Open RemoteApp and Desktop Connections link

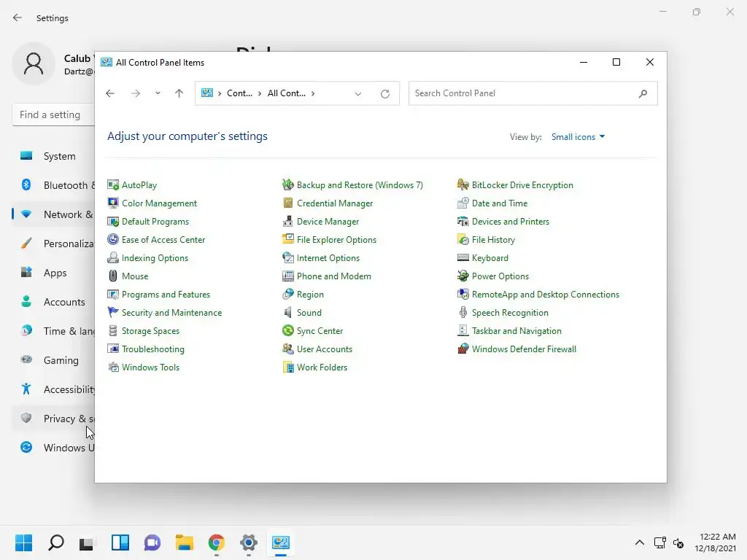coord(546,295)
